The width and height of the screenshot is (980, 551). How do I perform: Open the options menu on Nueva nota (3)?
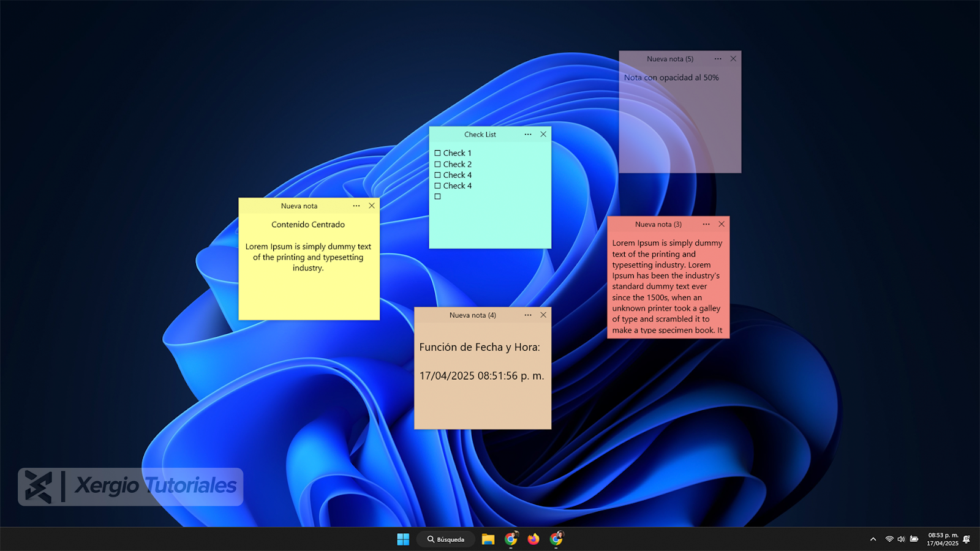tap(706, 225)
